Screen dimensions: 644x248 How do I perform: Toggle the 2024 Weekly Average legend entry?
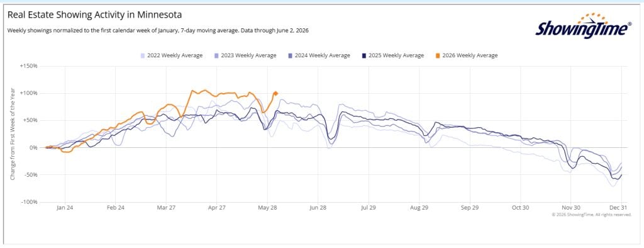point(319,55)
